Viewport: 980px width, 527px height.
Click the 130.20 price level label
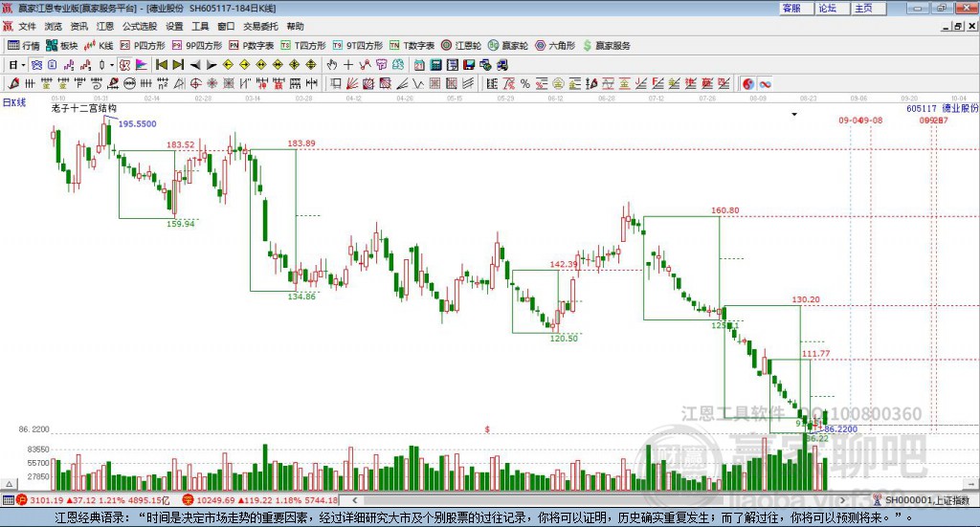[806, 299]
